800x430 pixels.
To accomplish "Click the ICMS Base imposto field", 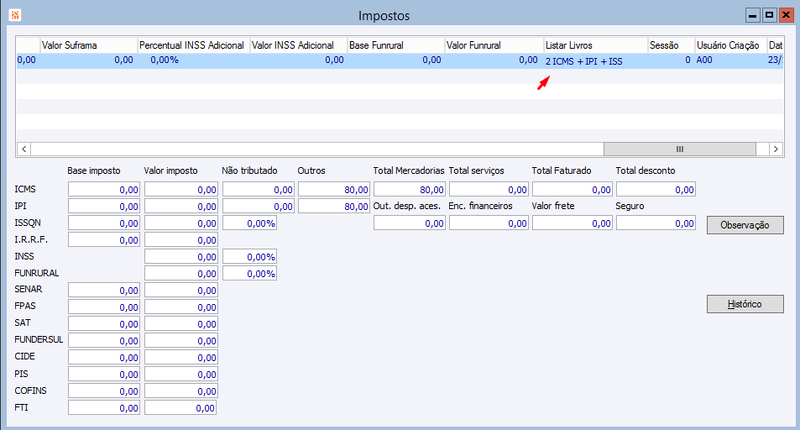I will (104, 190).
